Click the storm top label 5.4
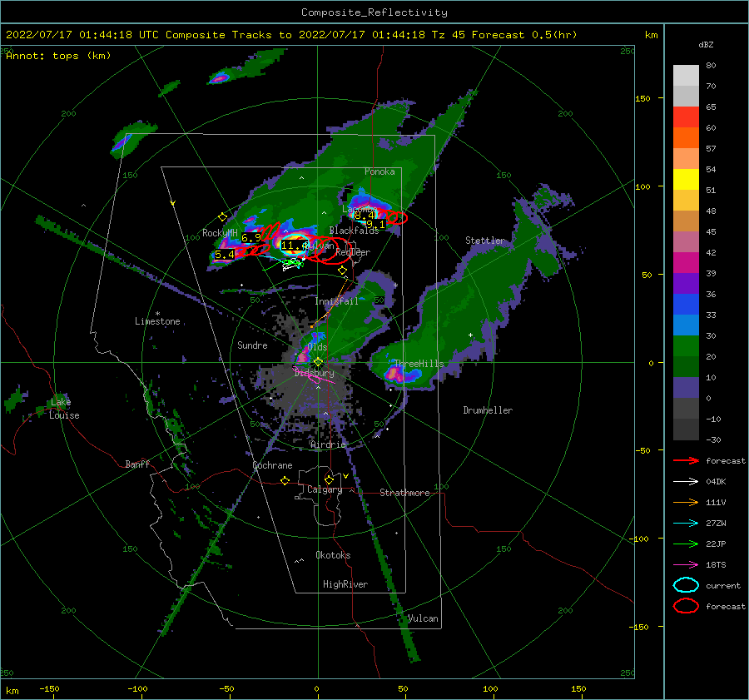The image size is (749, 700). 225,255
